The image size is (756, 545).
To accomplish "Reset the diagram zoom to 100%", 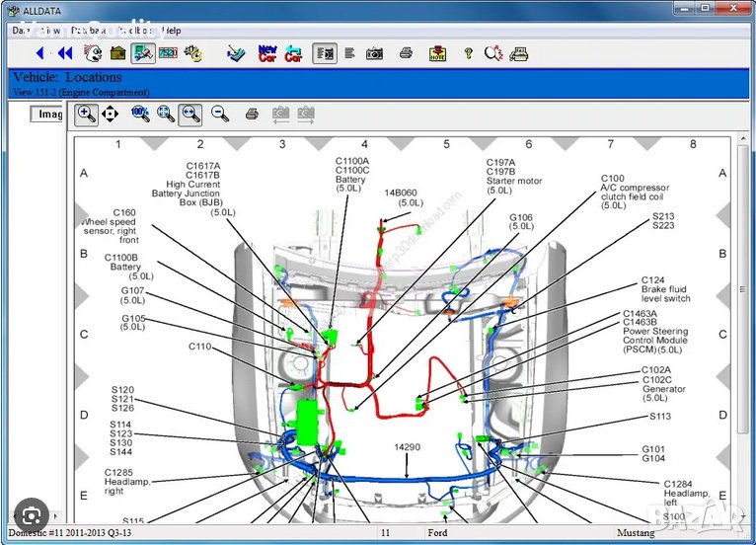I will point(140,115).
